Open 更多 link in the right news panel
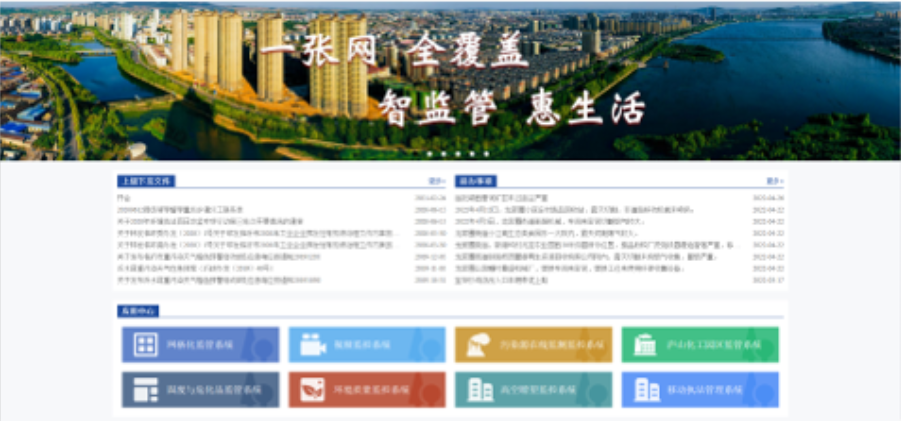The image size is (901, 421). (x=774, y=182)
